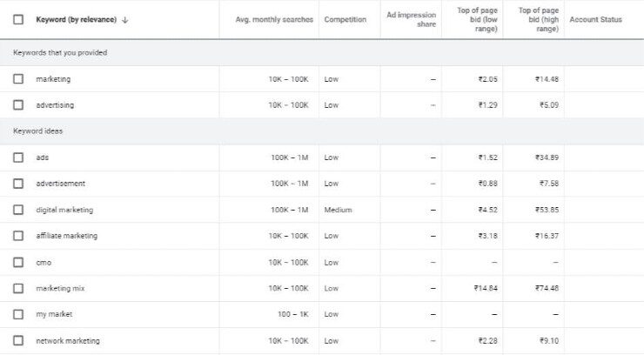Enable the 'advertisement' row checkbox
Image resolution: width=644 pixels, height=355 pixels.
tap(18, 184)
